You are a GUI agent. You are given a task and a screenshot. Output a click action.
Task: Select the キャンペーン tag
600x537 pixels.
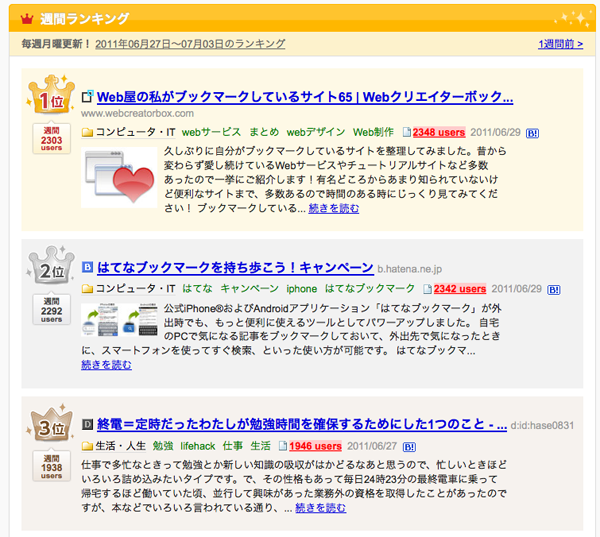(249, 289)
